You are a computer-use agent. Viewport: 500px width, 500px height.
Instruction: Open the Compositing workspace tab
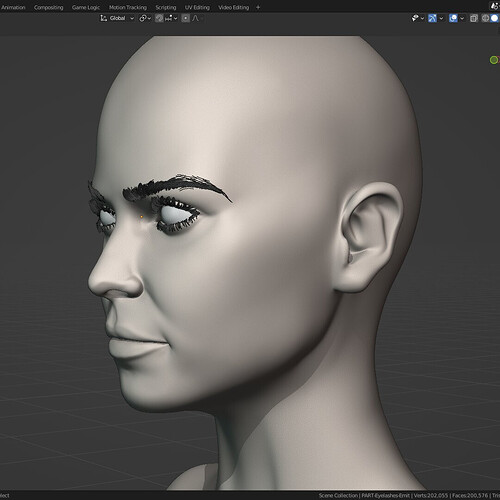48,7
